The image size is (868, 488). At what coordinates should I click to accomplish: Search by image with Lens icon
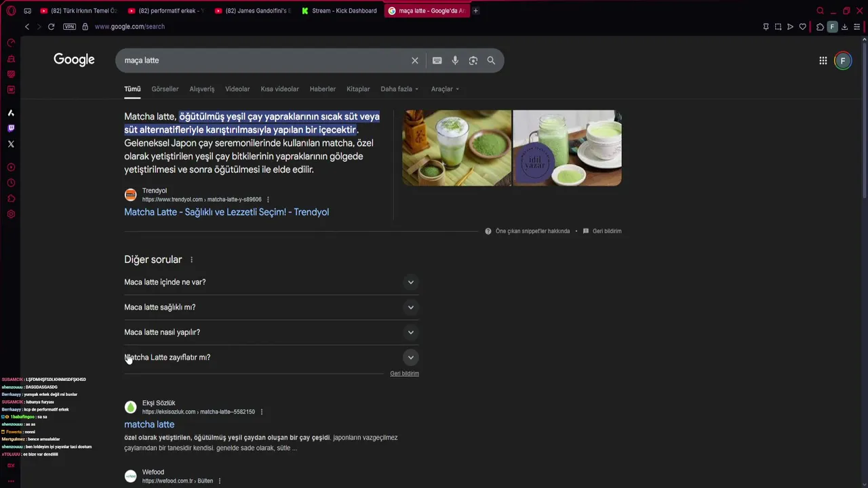point(473,60)
